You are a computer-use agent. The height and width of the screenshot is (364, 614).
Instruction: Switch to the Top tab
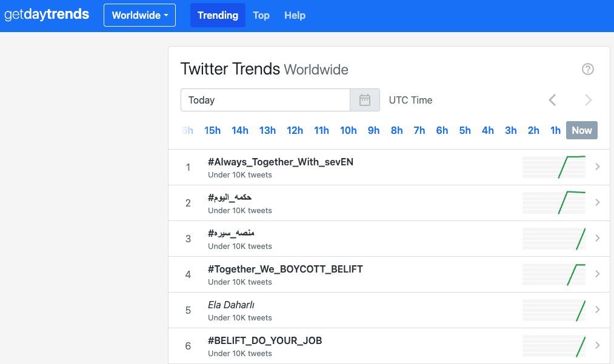[261, 16]
